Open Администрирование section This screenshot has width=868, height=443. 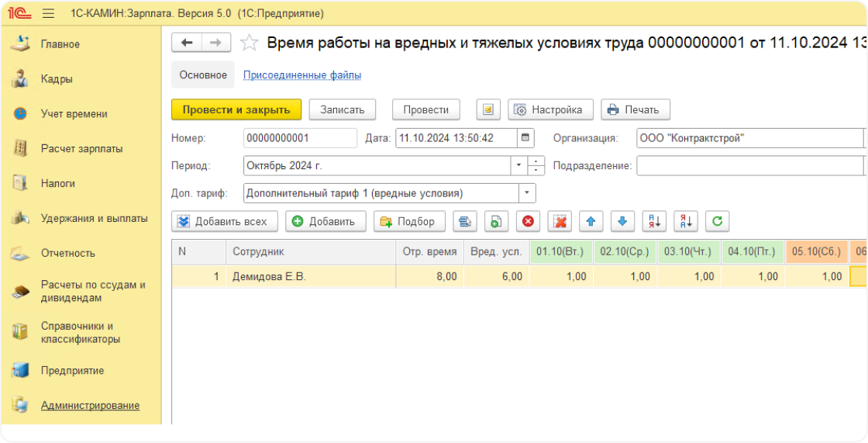(90, 405)
